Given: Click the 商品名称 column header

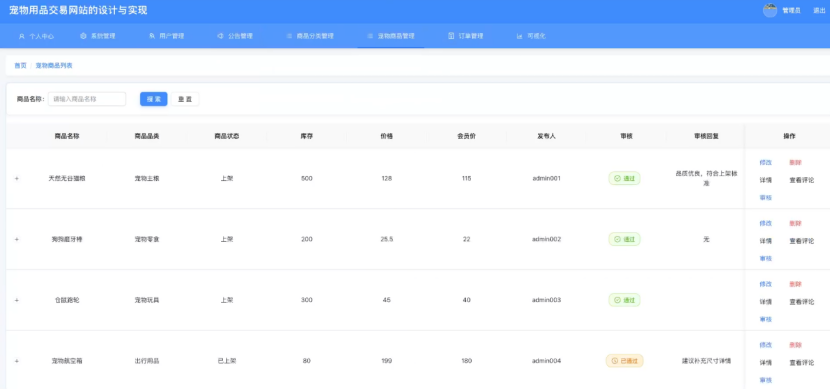Looking at the screenshot, I should [67, 136].
